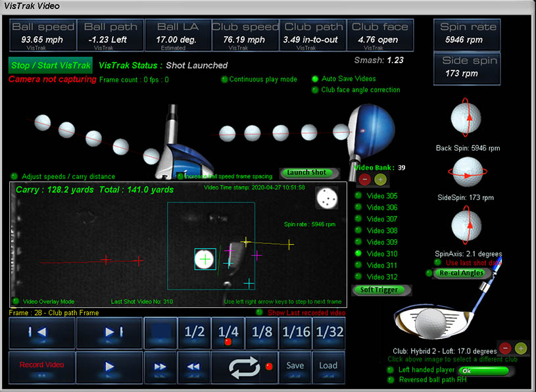
Task: Toggle Auto Save Videos option
Action: click(x=315, y=79)
